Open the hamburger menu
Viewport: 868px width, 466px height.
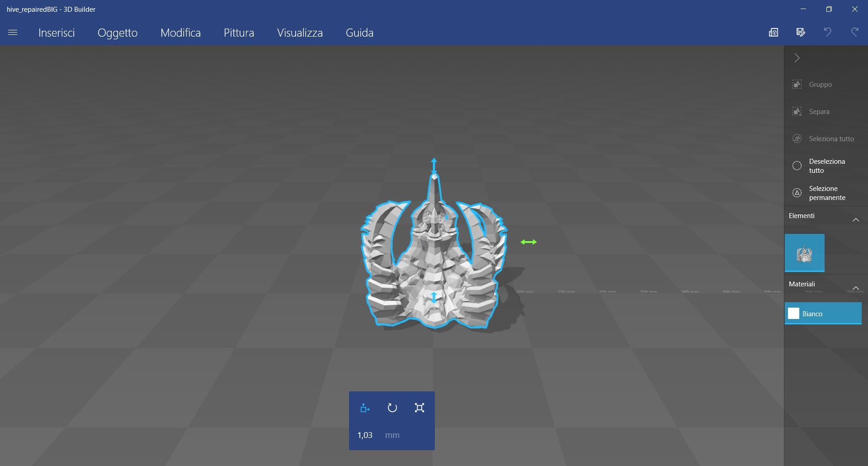point(13,33)
